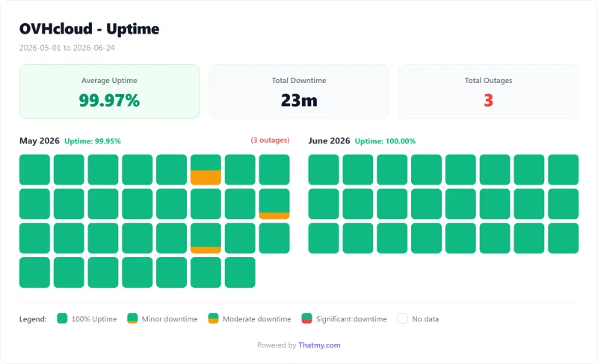Viewport: 598px width, 364px height.
Task: Click the "Powered by" footer text
Action: tap(277, 345)
